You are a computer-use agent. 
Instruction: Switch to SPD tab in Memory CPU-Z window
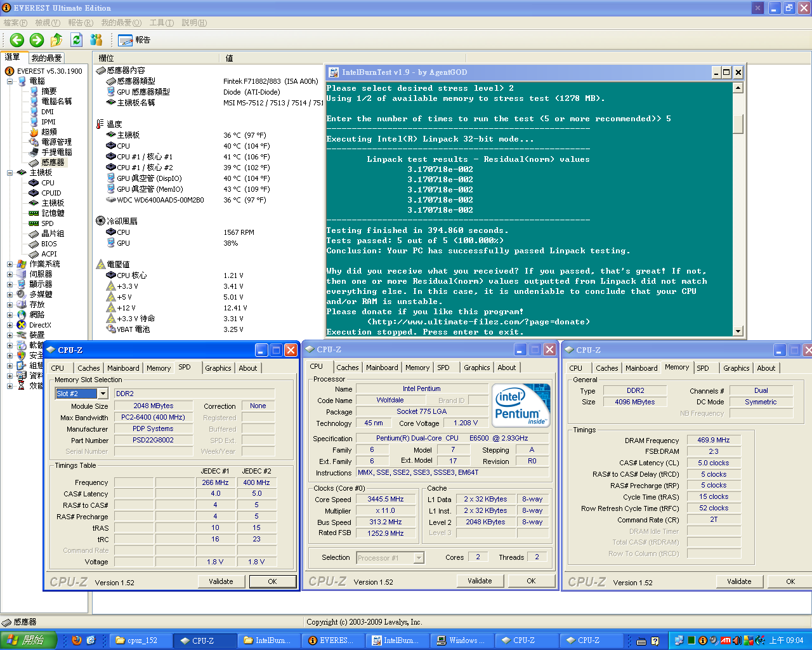click(703, 368)
